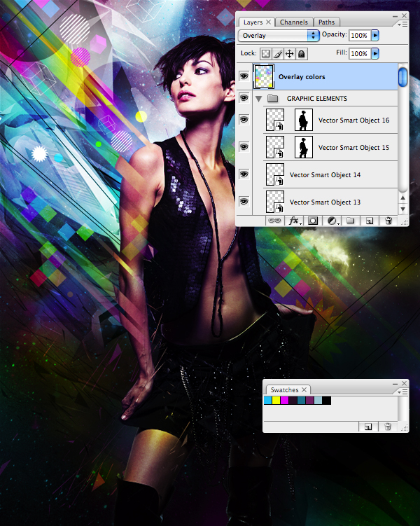
Task: Click Vector Smart Object 16 mask thumbnail
Action: 304,120
